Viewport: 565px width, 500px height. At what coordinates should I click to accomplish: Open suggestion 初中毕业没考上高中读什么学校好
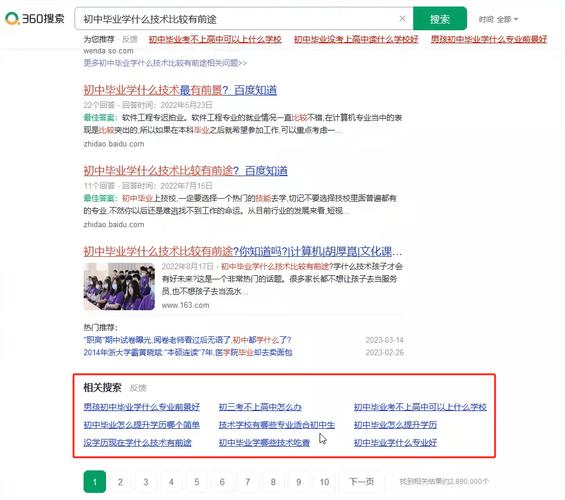point(356,39)
